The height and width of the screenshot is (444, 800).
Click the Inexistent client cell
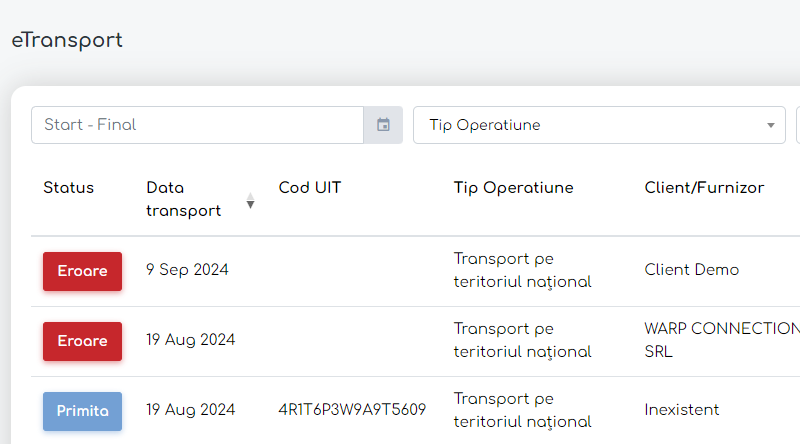[682, 410]
